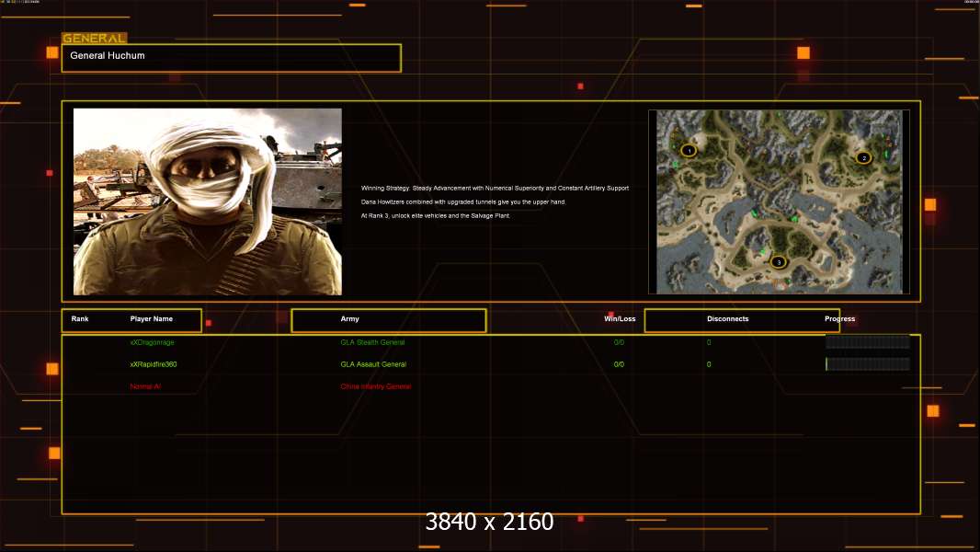Click the Progress column header
The height and width of the screenshot is (552, 980).
839,319
